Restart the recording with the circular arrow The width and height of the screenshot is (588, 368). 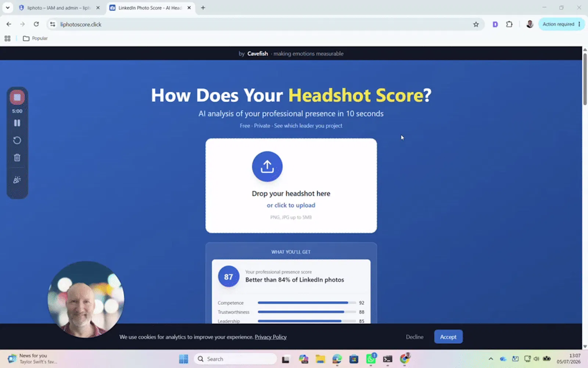coord(17,140)
